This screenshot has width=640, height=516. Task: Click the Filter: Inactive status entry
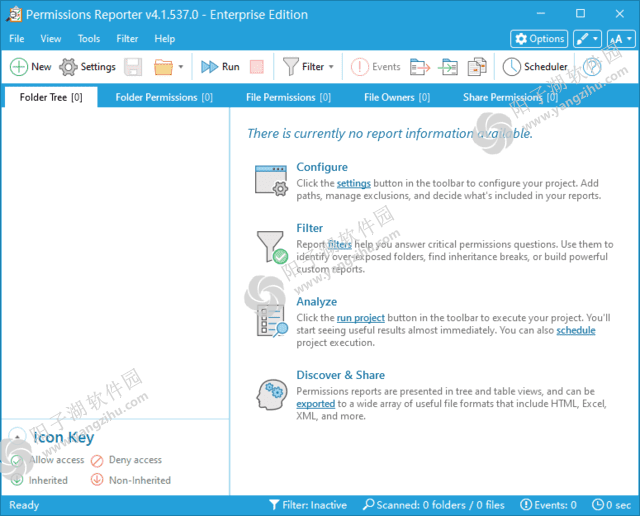tap(308, 505)
